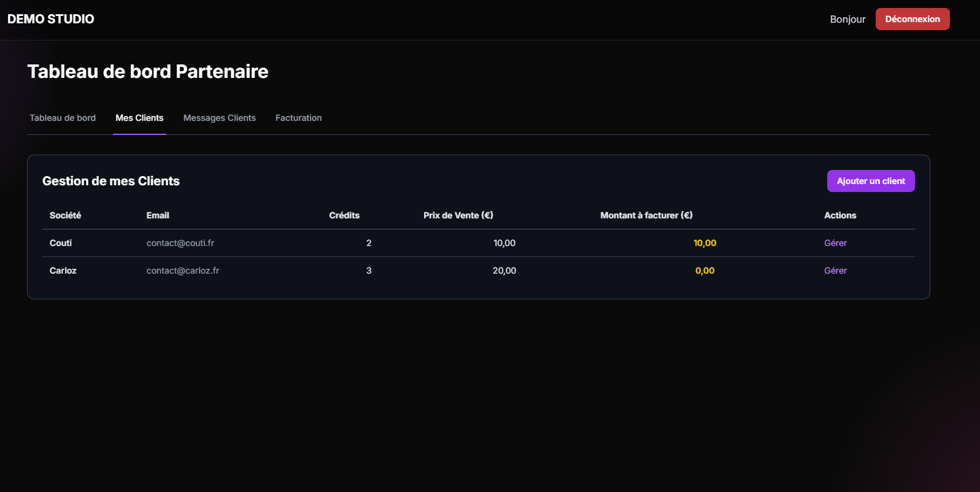980x492 pixels.
Task: Click Prix de Vente column header
Action: coord(458,215)
